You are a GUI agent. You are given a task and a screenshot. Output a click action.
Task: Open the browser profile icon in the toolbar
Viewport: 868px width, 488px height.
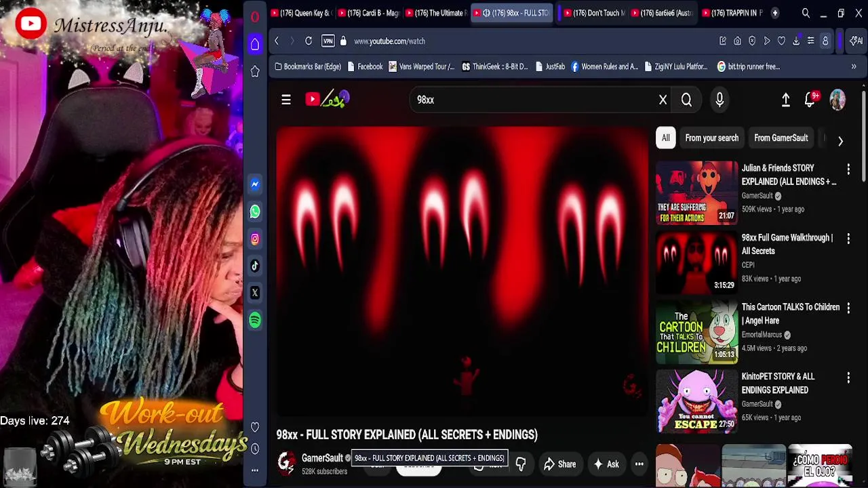[825, 41]
